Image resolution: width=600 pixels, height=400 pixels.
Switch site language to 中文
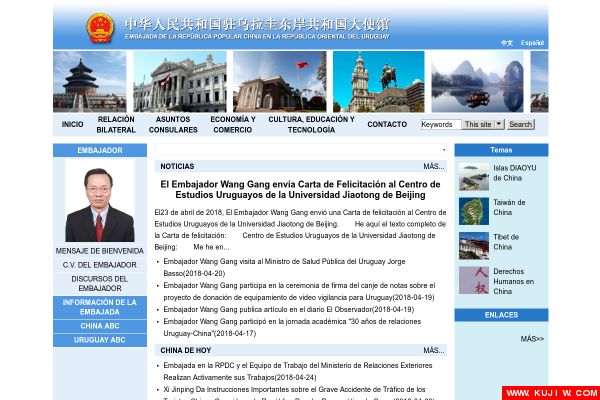click(x=507, y=43)
